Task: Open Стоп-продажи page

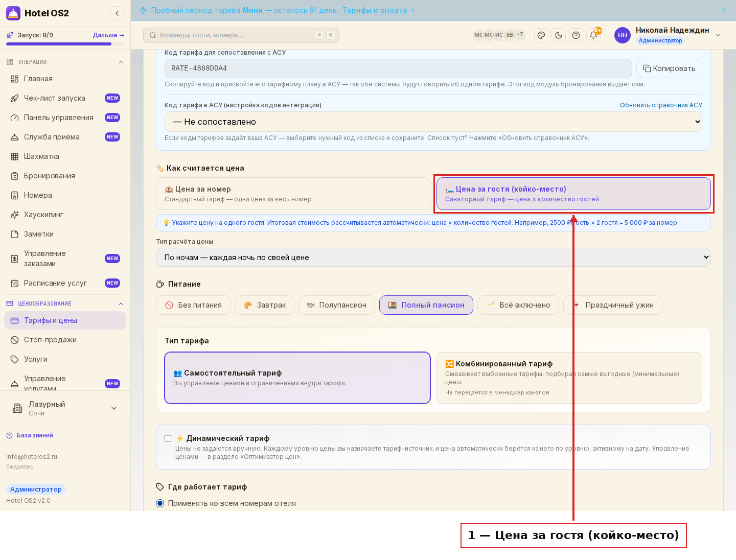Action: [65, 340]
